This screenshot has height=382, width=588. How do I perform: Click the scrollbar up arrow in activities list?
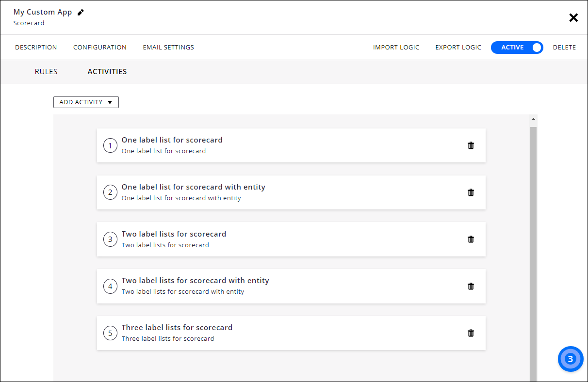tap(534, 119)
